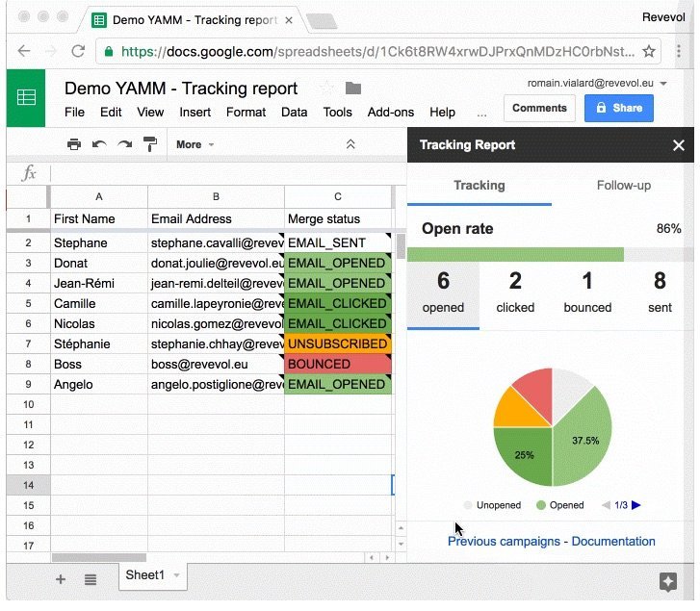This screenshot has width=700, height=611.
Task: Click the Comments button
Action: [539, 108]
